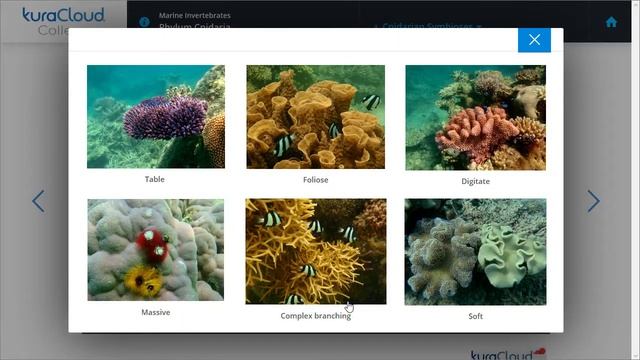Go to the next slide arrow

593,201
